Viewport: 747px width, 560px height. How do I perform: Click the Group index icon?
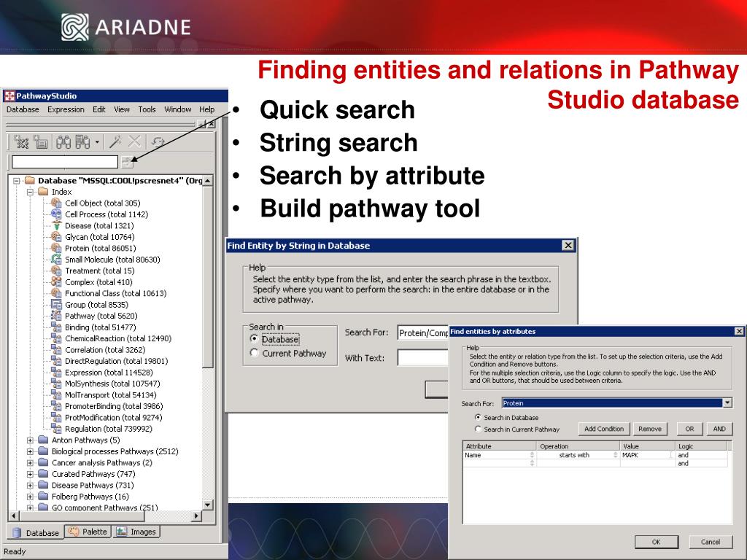56,305
